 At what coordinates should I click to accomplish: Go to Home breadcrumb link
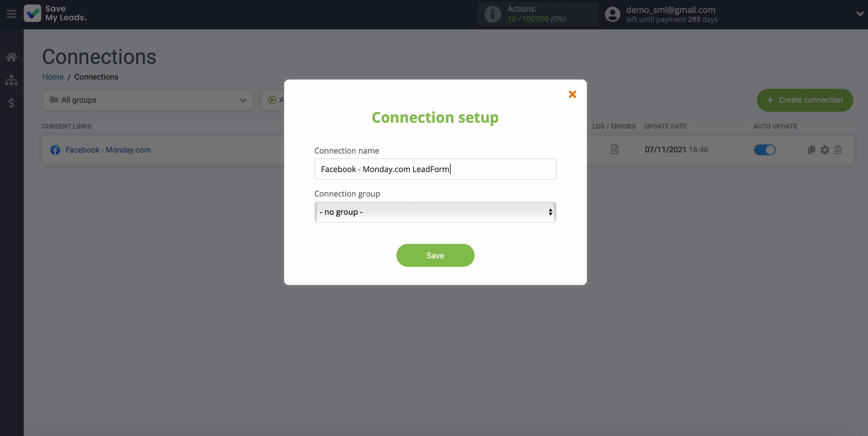[53, 77]
